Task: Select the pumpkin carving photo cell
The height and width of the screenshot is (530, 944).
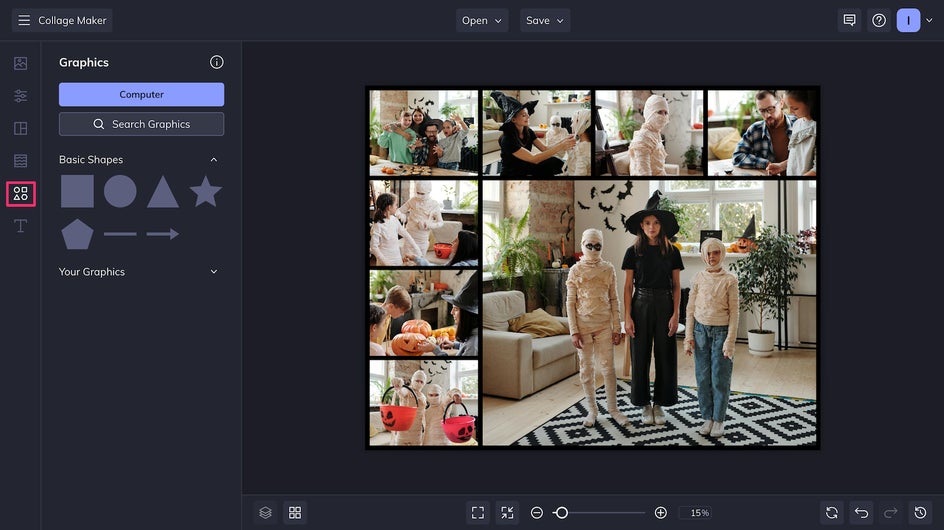Action: point(424,313)
